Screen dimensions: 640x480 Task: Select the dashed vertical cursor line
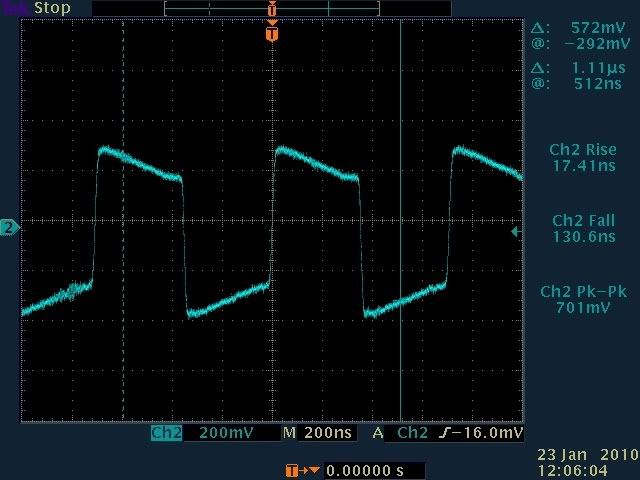point(122,220)
